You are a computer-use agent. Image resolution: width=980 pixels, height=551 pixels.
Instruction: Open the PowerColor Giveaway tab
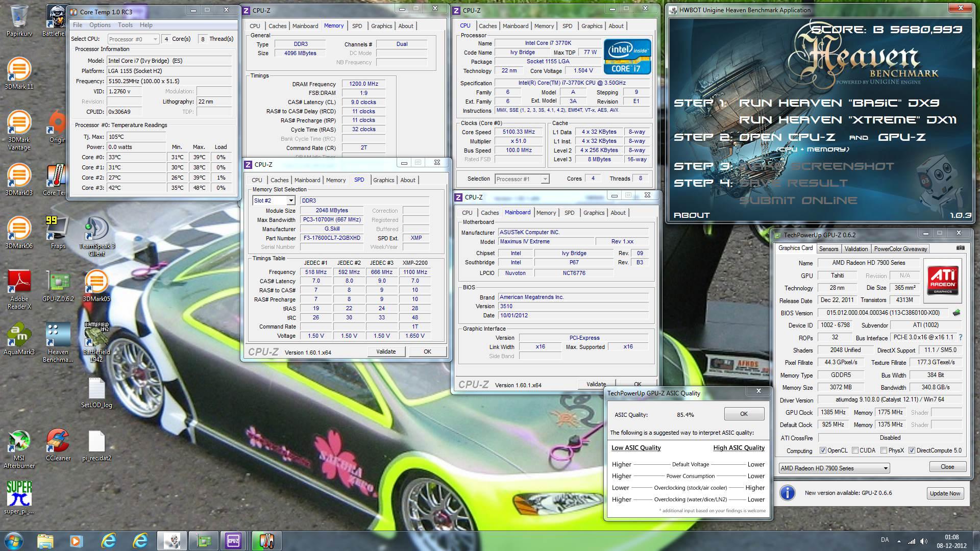click(900, 249)
